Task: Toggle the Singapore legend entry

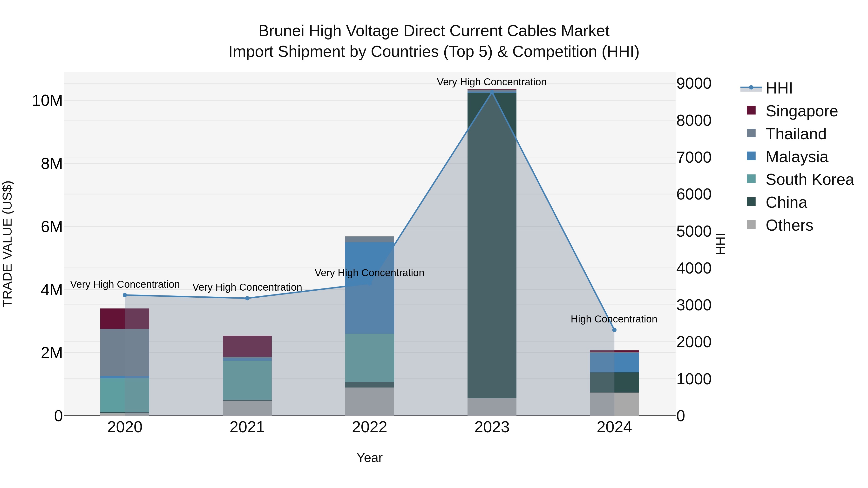Action: 792,111
